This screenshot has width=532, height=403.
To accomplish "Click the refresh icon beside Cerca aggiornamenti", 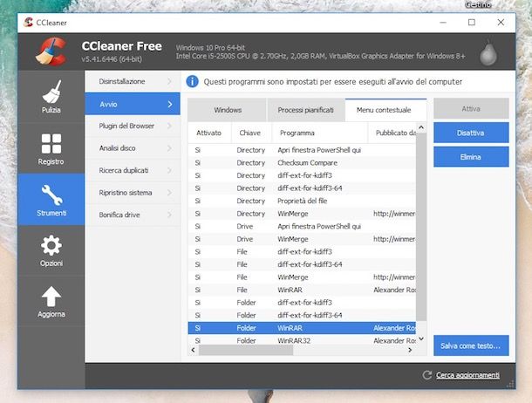I will coord(427,375).
